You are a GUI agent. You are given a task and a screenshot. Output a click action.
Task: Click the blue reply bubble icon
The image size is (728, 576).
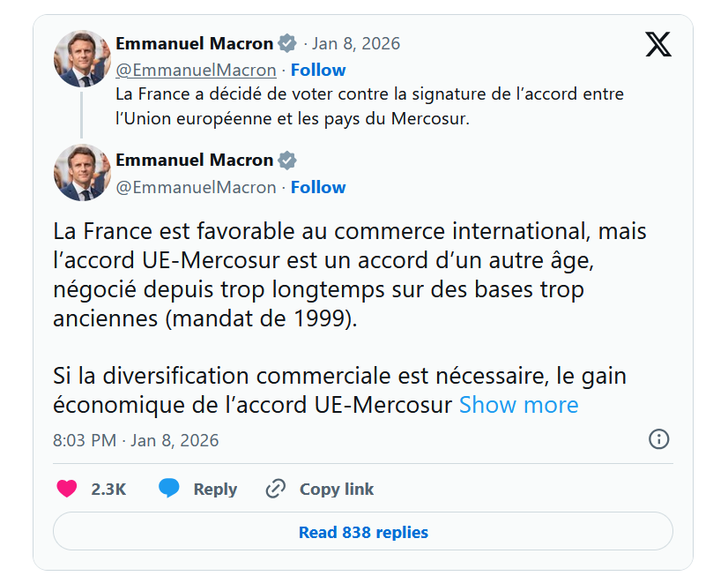click(x=169, y=489)
